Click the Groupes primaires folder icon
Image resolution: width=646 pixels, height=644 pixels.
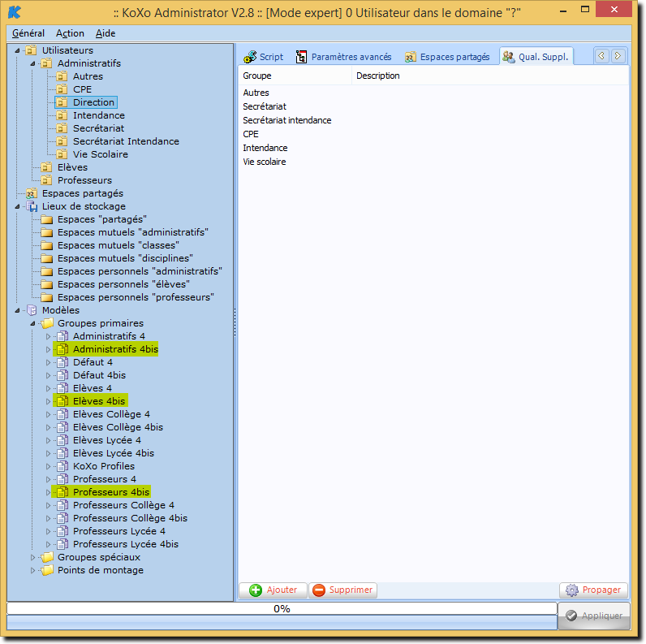[46, 323]
